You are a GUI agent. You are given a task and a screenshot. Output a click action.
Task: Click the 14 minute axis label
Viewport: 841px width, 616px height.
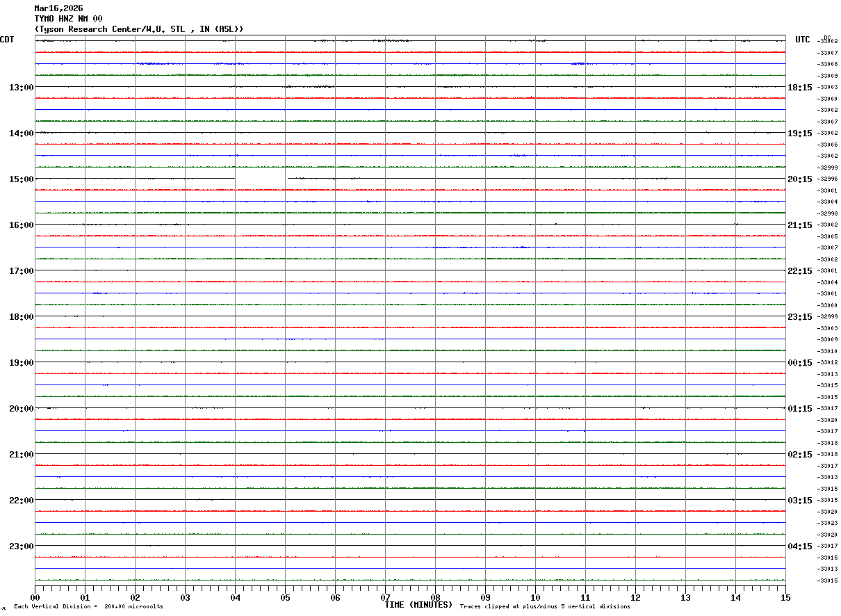point(735,598)
